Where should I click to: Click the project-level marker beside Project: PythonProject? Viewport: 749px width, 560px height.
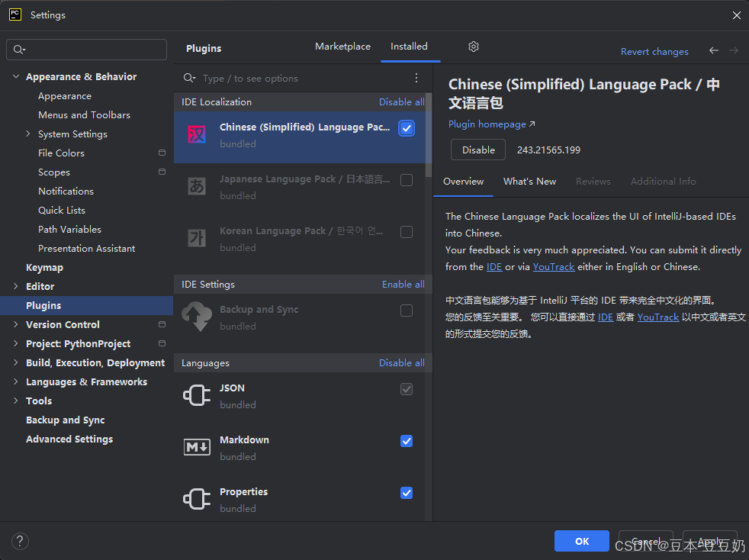coord(162,343)
